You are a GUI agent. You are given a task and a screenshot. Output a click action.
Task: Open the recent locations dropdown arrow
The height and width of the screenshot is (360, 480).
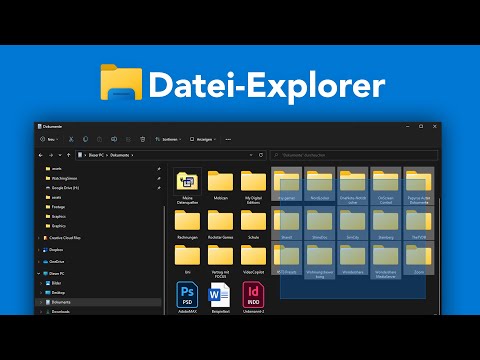[x=60, y=155]
